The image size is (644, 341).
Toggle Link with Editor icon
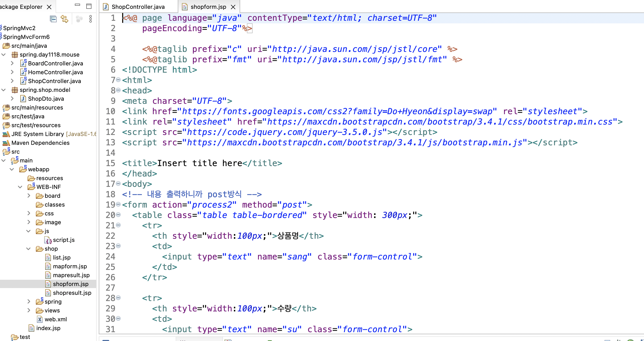pyautogui.click(x=64, y=19)
